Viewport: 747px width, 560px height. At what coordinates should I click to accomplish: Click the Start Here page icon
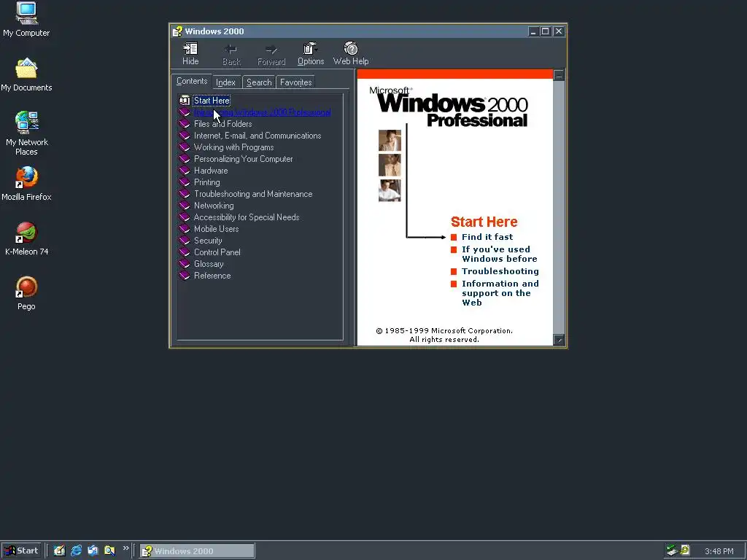point(185,101)
